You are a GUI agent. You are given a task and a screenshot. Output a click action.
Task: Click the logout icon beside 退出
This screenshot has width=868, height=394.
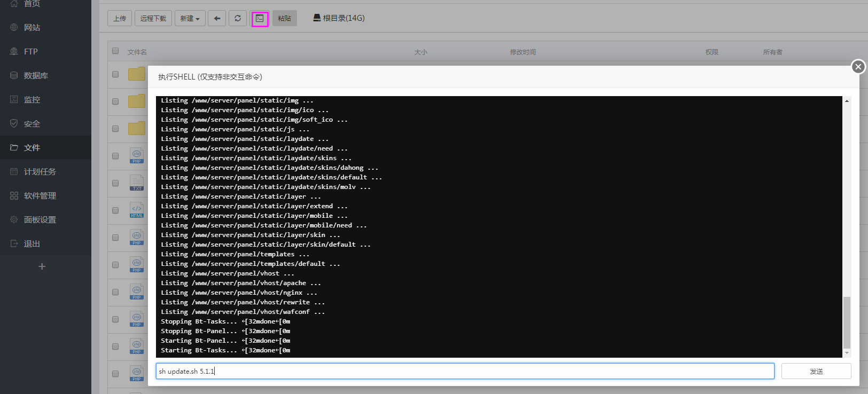[x=14, y=243]
